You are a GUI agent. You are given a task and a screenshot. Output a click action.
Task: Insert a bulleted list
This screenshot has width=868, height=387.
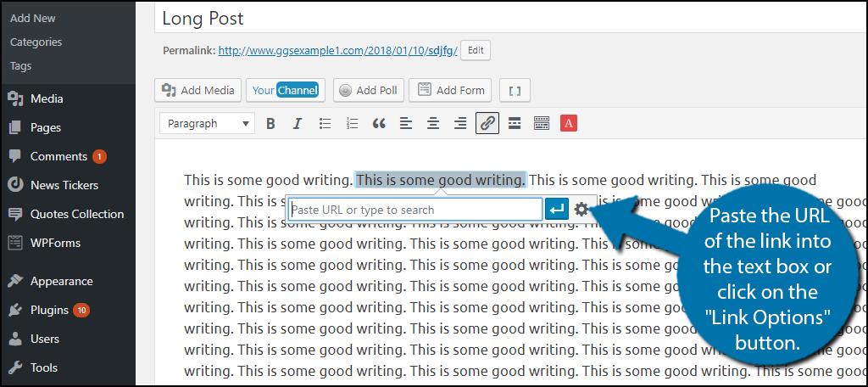(x=325, y=124)
